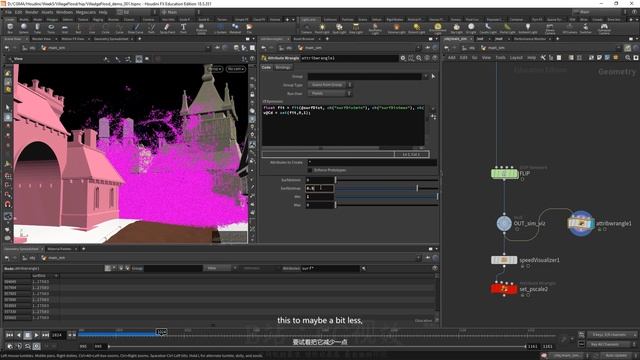
Task: Open the network editor Tools menu
Action: 500,58
